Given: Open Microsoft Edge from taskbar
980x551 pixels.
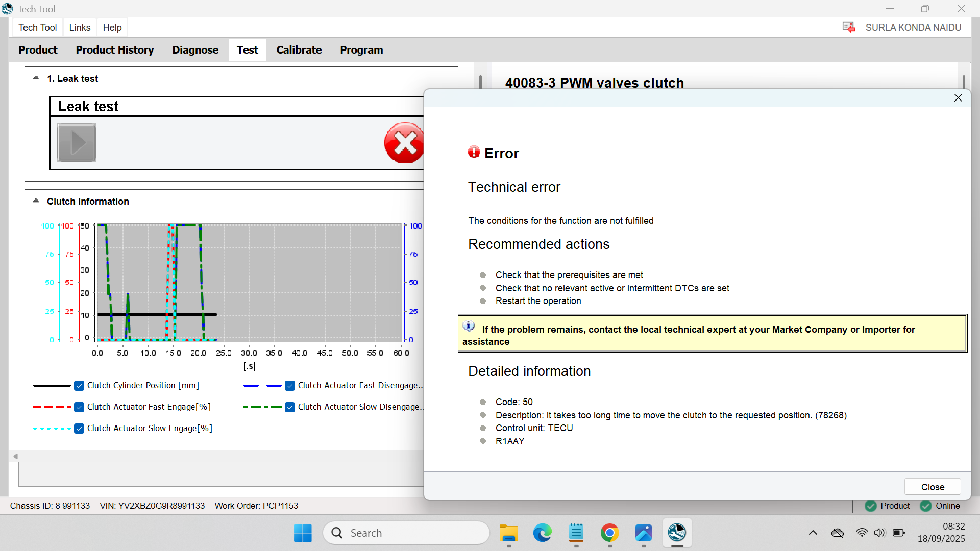Looking at the screenshot, I should (x=543, y=533).
